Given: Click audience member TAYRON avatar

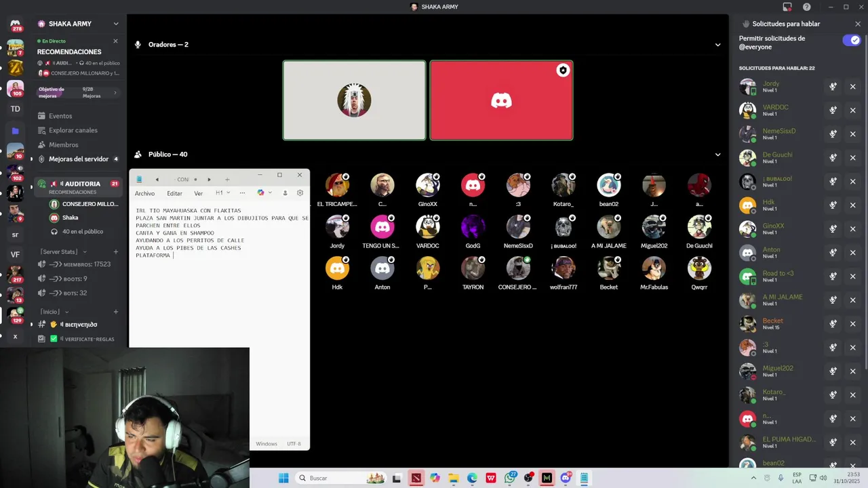Looking at the screenshot, I should (x=473, y=268).
